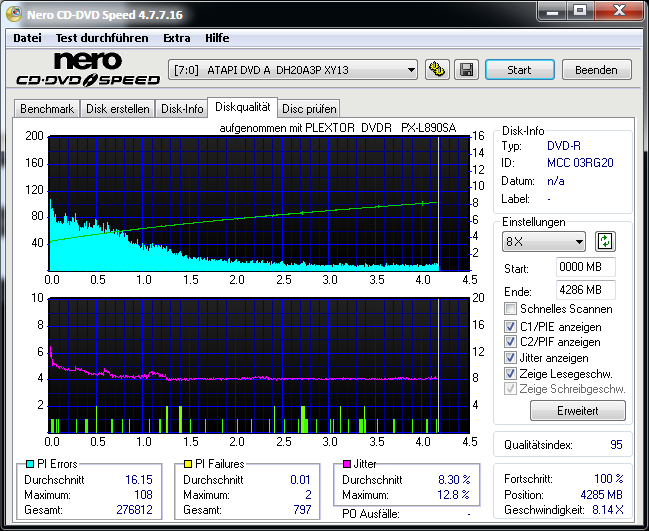Click the magenta Jitter legend swatch
The height and width of the screenshot is (531, 649).
pyautogui.click(x=347, y=464)
